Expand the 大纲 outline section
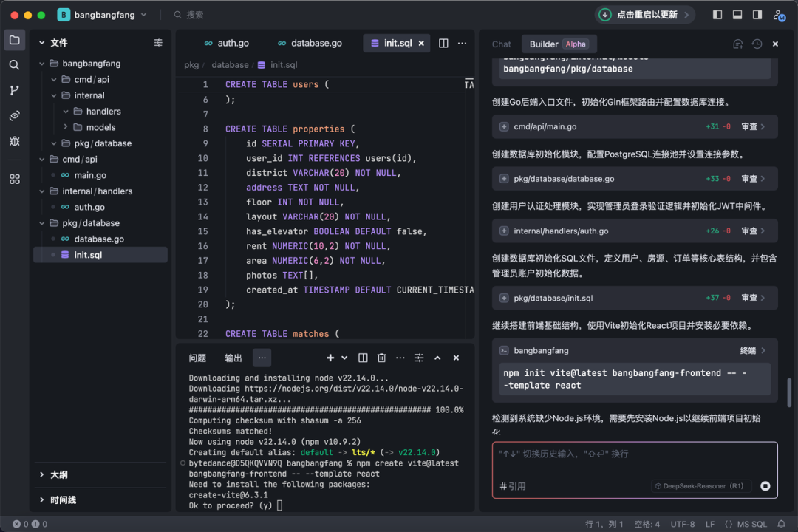 [x=59, y=474]
